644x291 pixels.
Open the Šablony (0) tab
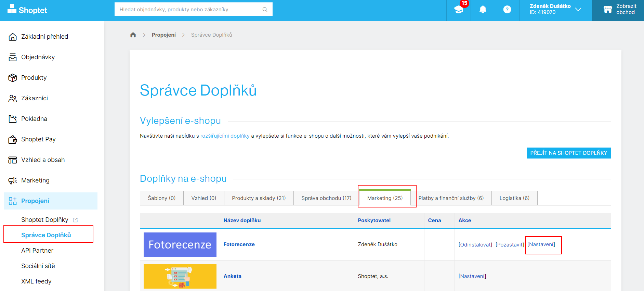pyautogui.click(x=162, y=198)
